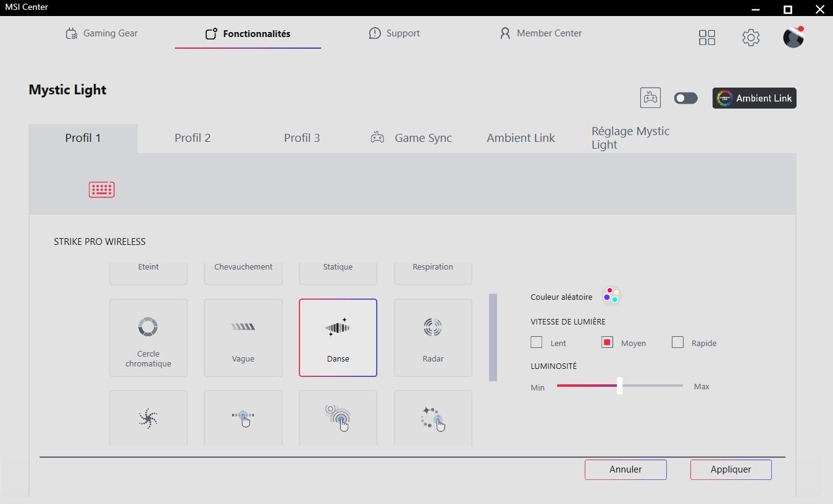Click the Couleur aléatoire color swatch
The height and width of the screenshot is (504, 833).
611,296
